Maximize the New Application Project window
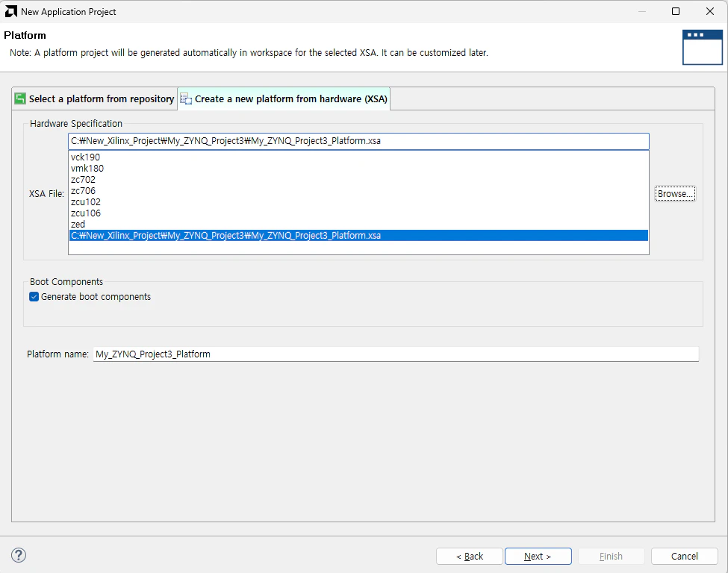 coord(676,12)
